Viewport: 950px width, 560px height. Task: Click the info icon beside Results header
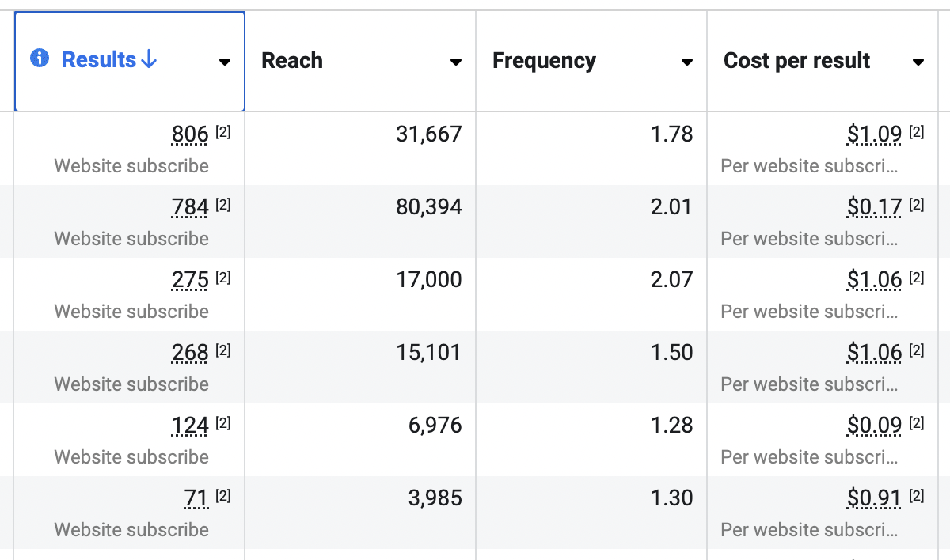pos(40,59)
